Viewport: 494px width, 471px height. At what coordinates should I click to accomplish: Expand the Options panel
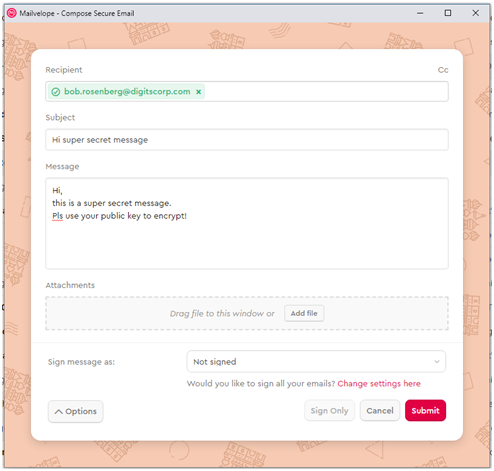76,412
